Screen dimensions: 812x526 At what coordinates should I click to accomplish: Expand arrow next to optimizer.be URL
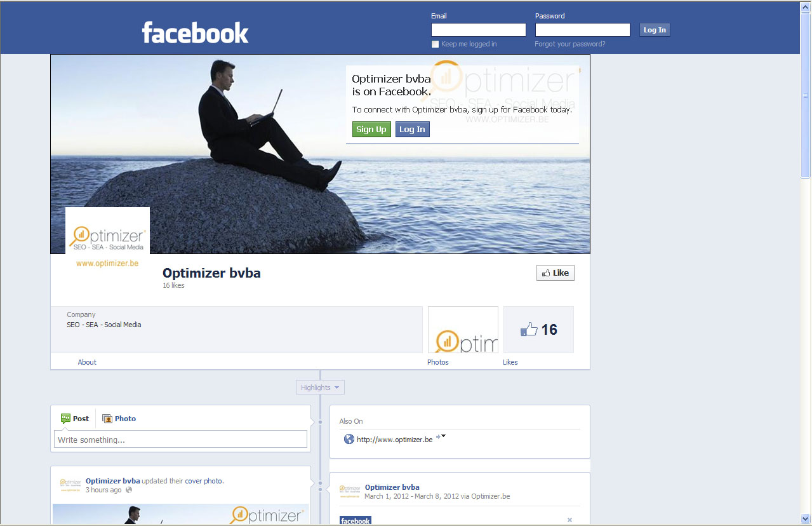point(443,436)
